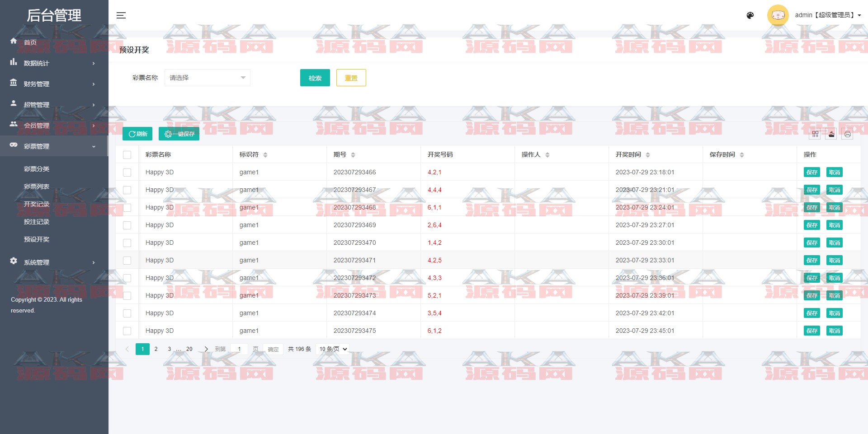Screen dimensions: 868x434
Task: Check the row for issue 202307293466
Action: pyautogui.click(x=127, y=173)
